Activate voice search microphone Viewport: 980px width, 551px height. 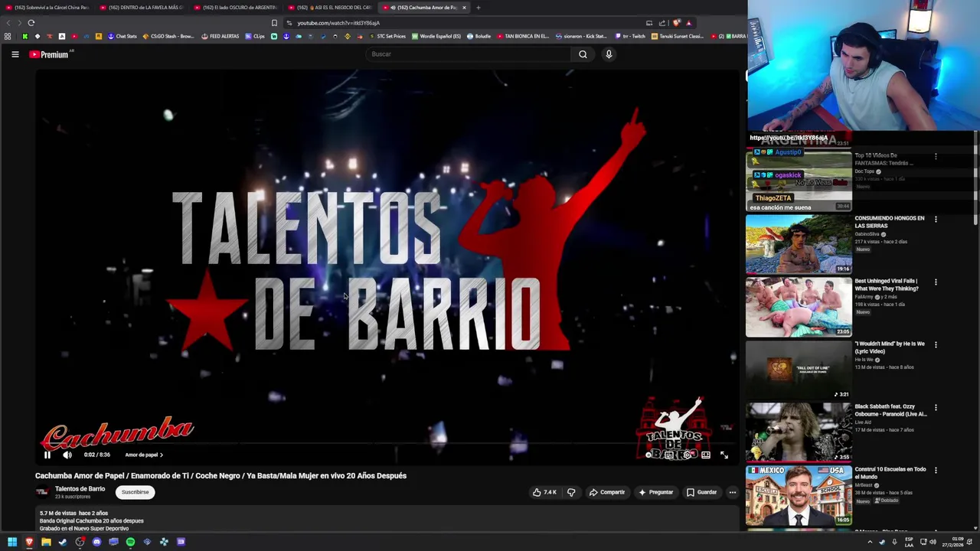coord(609,54)
